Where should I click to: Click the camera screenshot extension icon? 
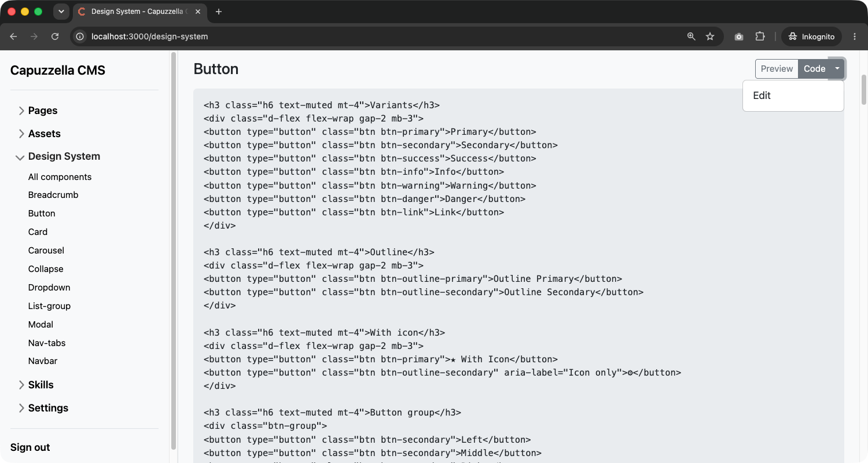[739, 36]
